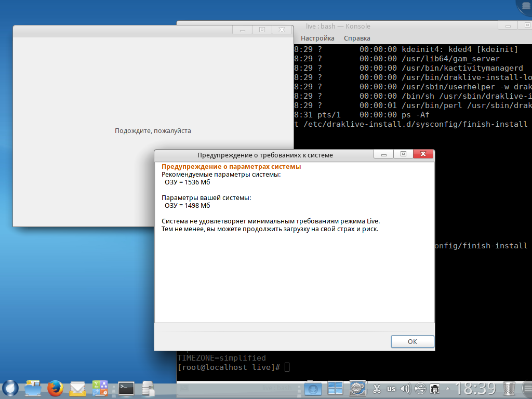The width and height of the screenshot is (532, 399).
Task: Minimize the 'Подождите, пожалуйста' window
Action: point(242,30)
